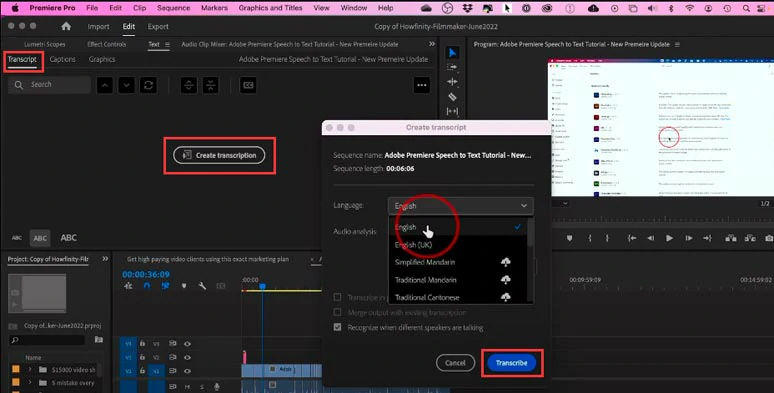Viewport: 774px width, 393px height.
Task: Open the Text panel hamburger menu
Action: (x=167, y=44)
